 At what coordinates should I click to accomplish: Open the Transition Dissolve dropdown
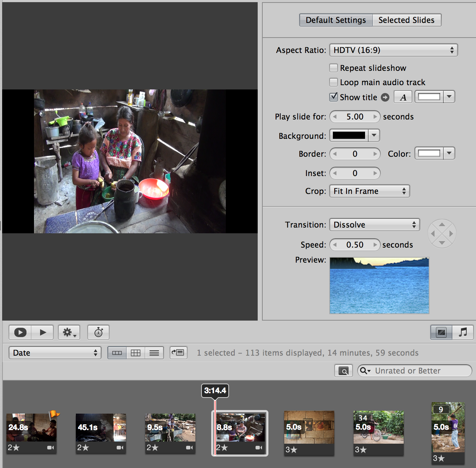tap(374, 225)
